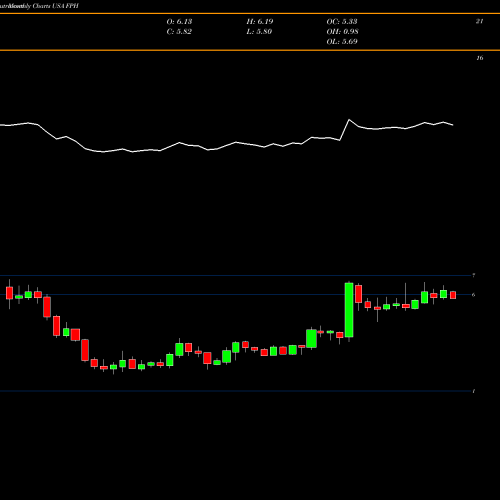This screenshot has width=500, height=500.
Task: Click the price axis label '6'
Action: click(x=474, y=295)
